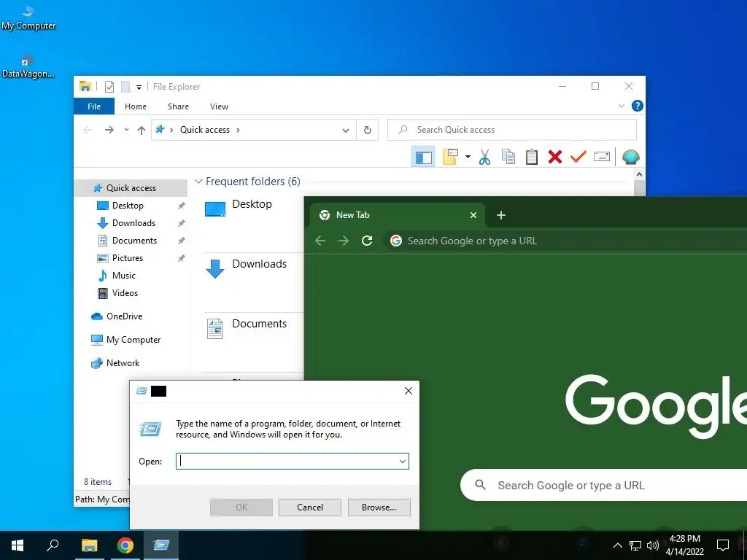Open the address bar history dropdown

pos(345,130)
